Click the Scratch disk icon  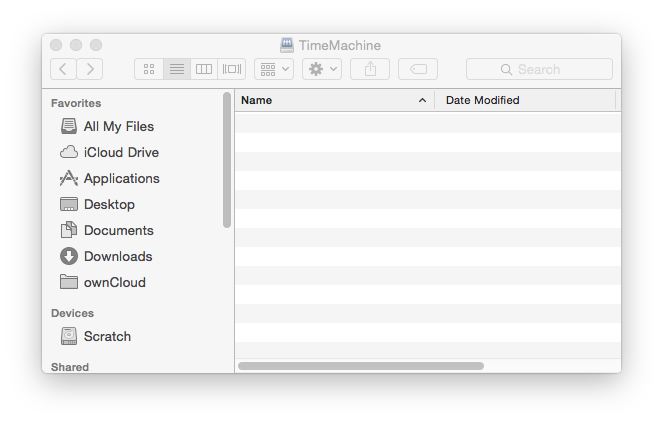coord(68,336)
